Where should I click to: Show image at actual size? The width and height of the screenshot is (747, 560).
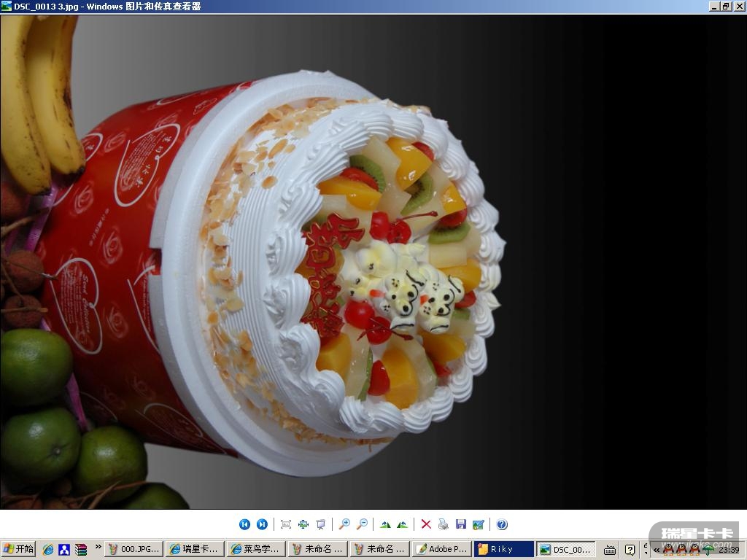point(303,524)
